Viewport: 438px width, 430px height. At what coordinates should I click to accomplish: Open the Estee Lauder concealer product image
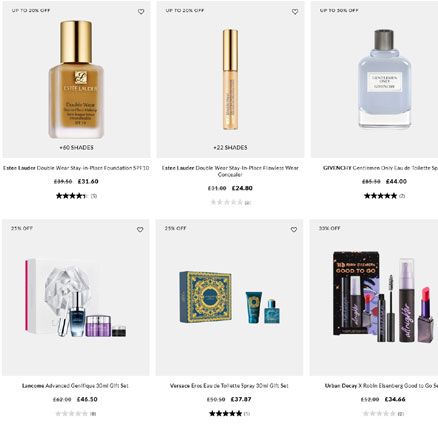pos(230,79)
